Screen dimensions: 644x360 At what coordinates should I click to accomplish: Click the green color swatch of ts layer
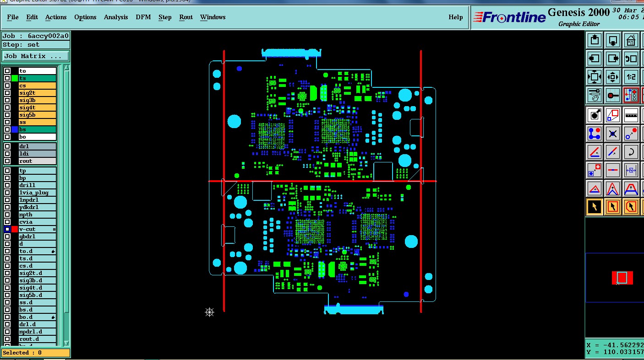pyautogui.click(x=15, y=78)
